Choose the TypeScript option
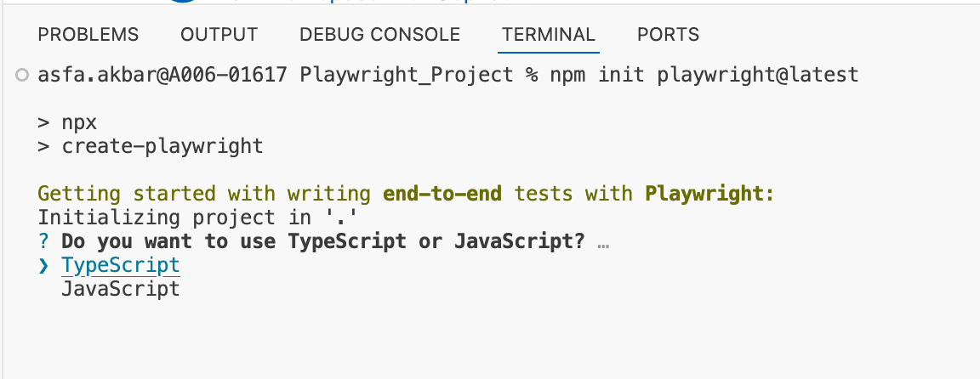 coord(121,265)
